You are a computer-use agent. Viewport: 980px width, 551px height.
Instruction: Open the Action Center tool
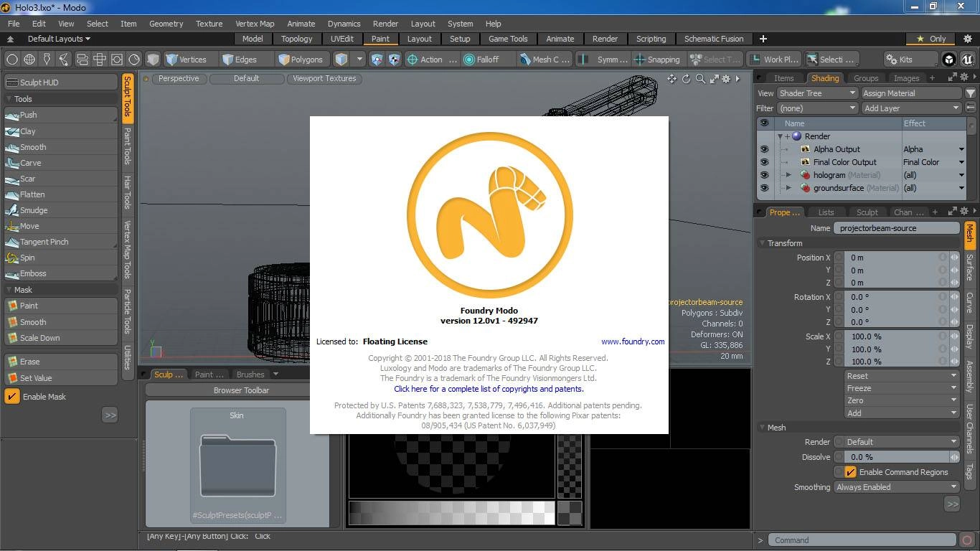(432, 60)
